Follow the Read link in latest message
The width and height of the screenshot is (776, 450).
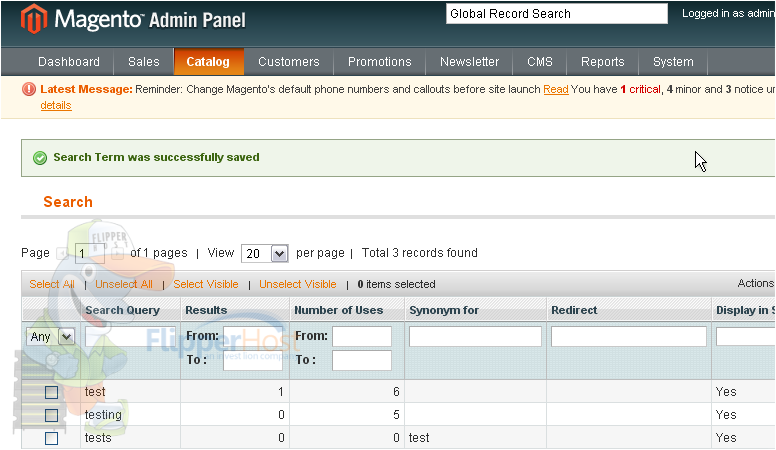pyautogui.click(x=556, y=90)
